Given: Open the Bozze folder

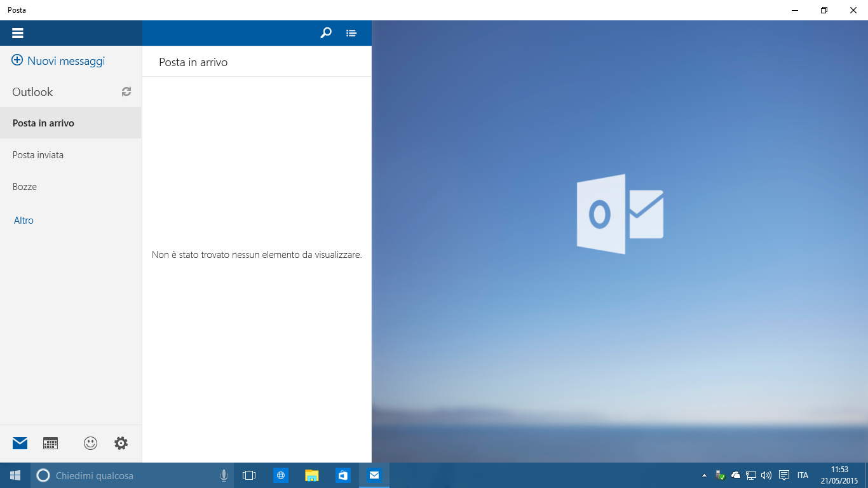Looking at the screenshot, I should [x=71, y=186].
